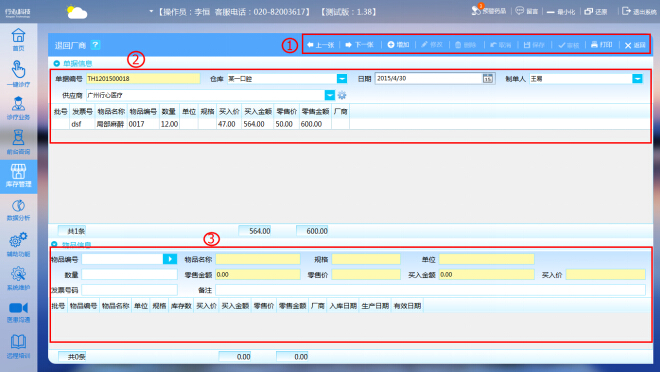The height and width of the screenshot is (372, 660).
Task: Click the 数量 quantity input field
Action: point(129,274)
